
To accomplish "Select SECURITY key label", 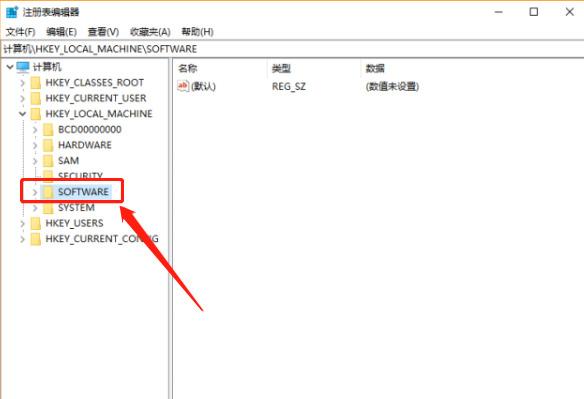I will pyautogui.click(x=80, y=175).
